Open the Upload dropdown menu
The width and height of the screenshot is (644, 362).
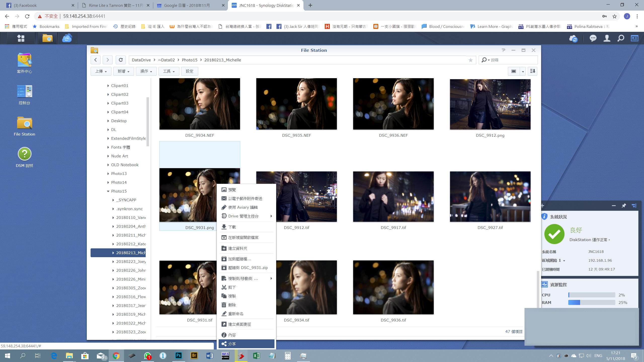point(101,71)
